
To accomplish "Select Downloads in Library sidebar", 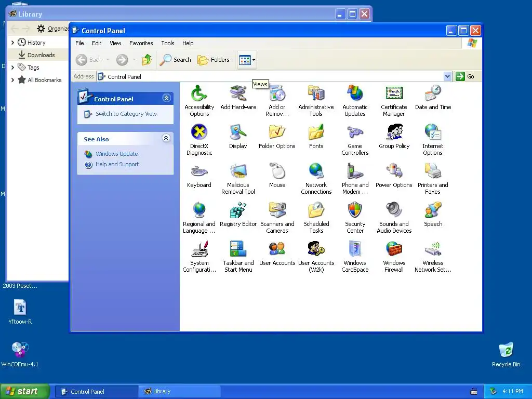I will (37, 55).
